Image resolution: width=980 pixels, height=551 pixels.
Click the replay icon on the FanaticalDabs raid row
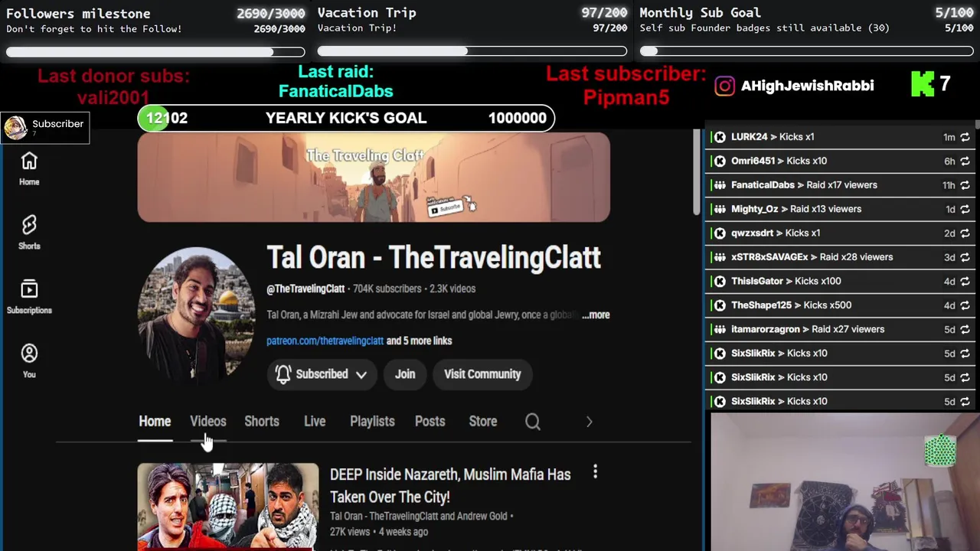click(x=965, y=185)
